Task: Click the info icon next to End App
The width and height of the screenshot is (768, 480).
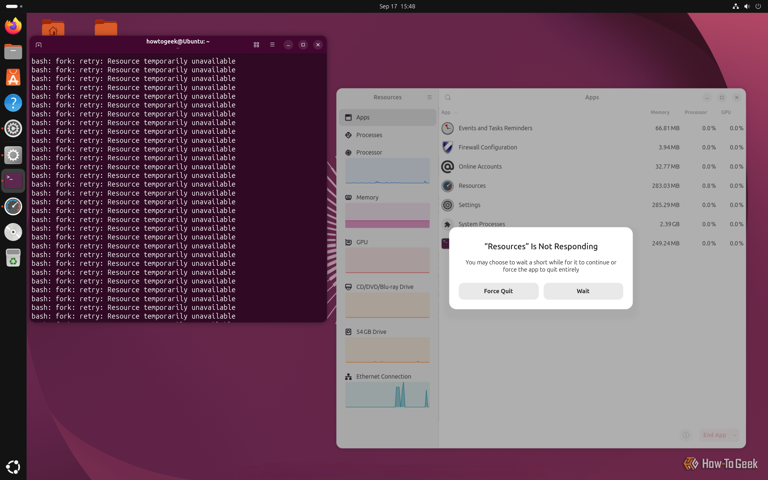Action: (686, 435)
